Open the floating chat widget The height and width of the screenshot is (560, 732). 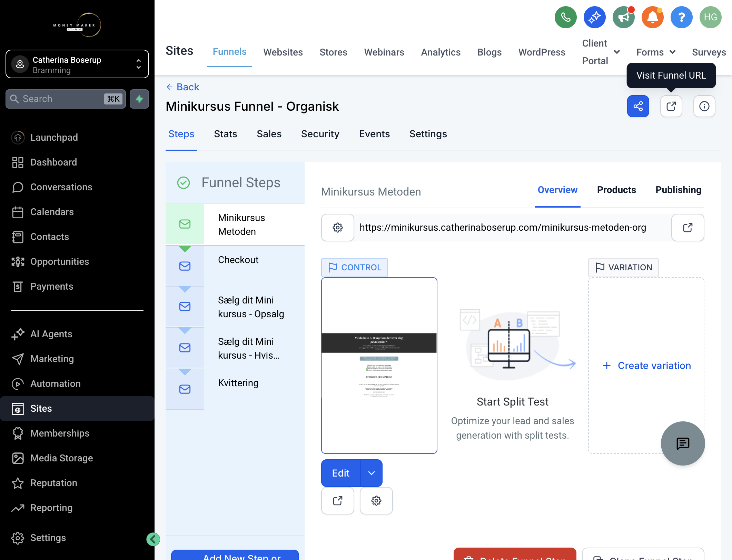pyautogui.click(x=683, y=443)
